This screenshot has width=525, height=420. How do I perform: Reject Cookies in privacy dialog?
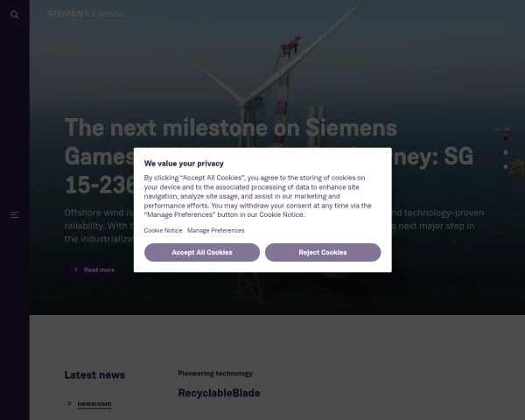[x=323, y=253]
